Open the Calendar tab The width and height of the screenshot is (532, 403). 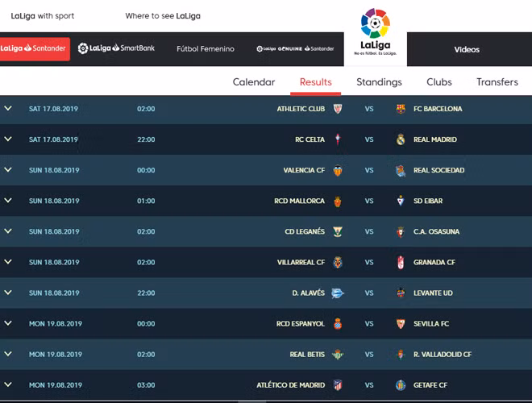(254, 82)
